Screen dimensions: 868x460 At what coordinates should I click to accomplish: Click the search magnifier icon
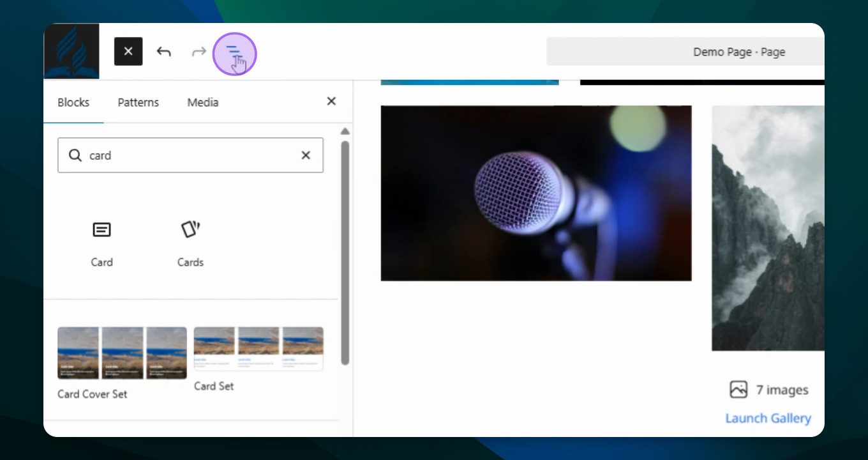(x=75, y=155)
